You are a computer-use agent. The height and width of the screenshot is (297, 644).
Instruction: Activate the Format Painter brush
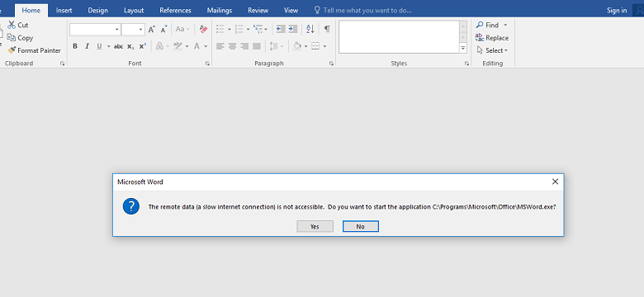(x=34, y=50)
